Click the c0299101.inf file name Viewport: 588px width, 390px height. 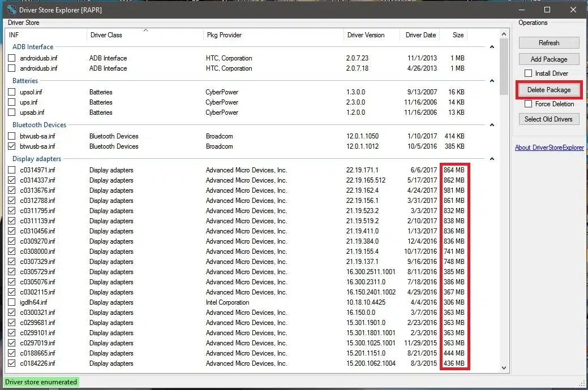click(37, 333)
